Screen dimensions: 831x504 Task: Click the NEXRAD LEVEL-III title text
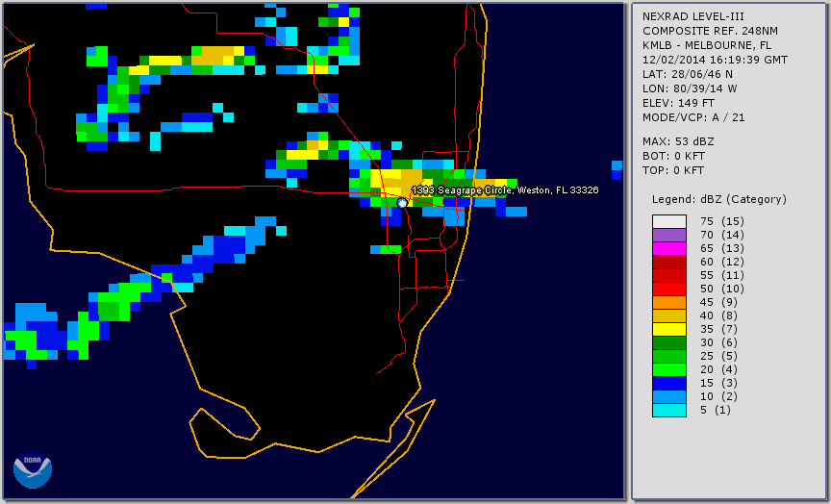(x=693, y=16)
